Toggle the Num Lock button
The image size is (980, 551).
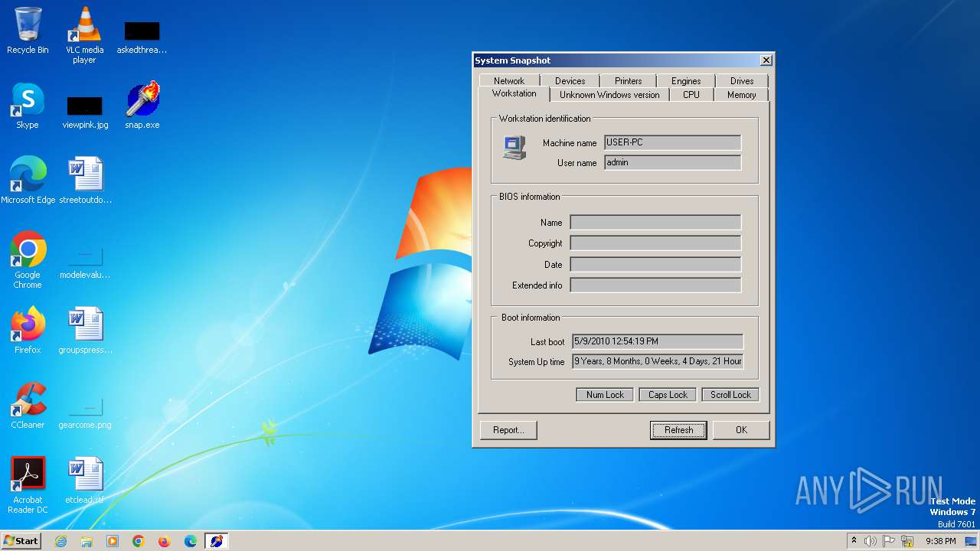(605, 395)
